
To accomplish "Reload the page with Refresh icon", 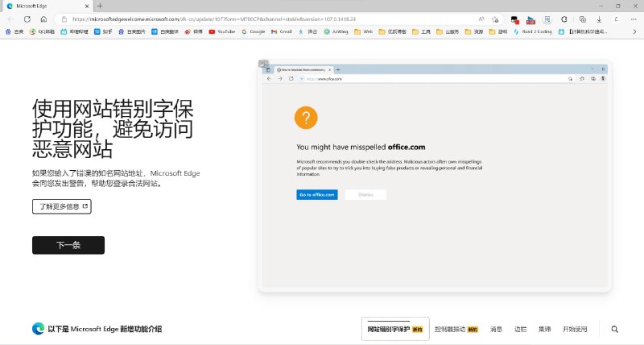I will pos(27,19).
